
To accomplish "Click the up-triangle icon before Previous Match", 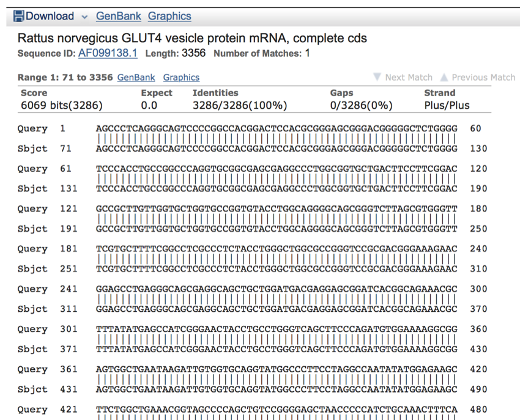I will (x=445, y=78).
